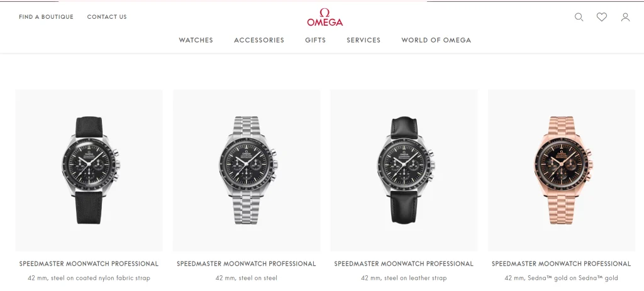Select the black leather strap watch image
644x291 pixels.
point(404,170)
